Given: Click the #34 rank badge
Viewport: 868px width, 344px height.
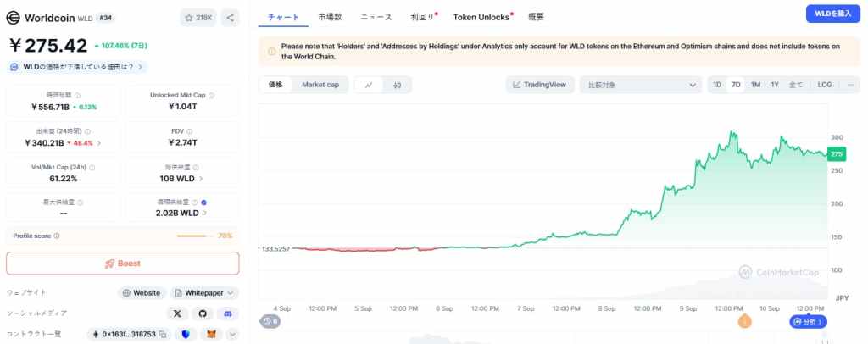Looking at the screenshot, I should [x=105, y=18].
